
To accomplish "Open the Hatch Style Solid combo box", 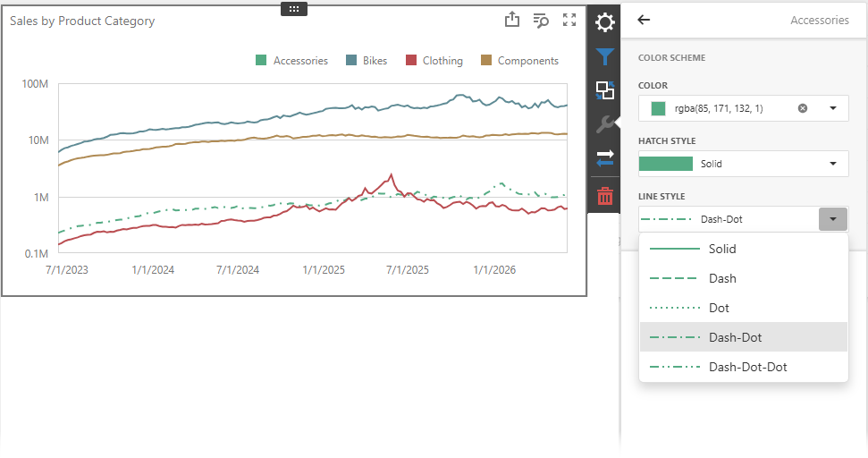I will (x=743, y=164).
